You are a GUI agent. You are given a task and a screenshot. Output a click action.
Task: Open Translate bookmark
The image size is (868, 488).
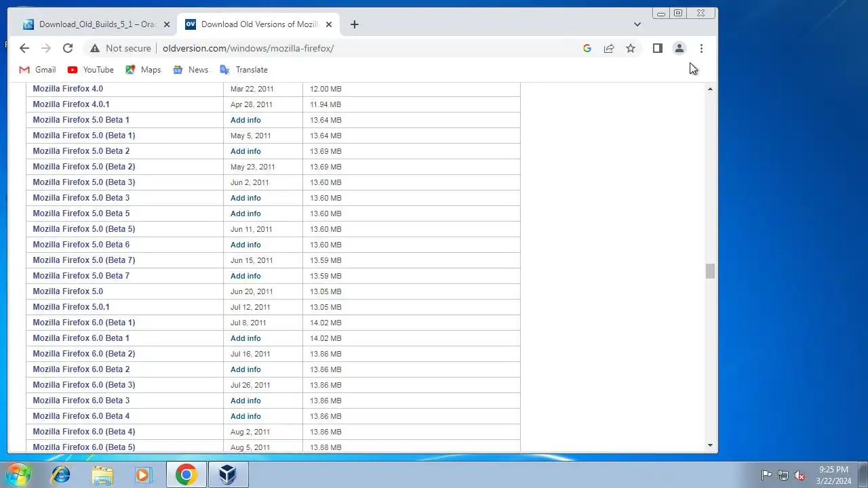[243, 70]
